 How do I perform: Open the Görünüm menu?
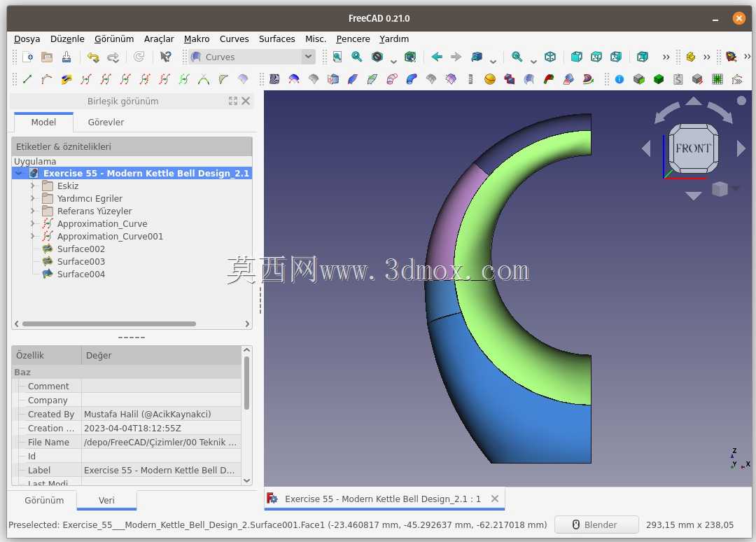pyautogui.click(x=114, y=39)
